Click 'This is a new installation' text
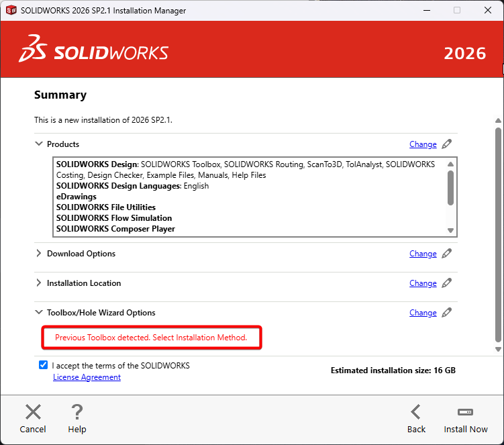Viewport: 504px width, 445px height. [x=103, y=120]
